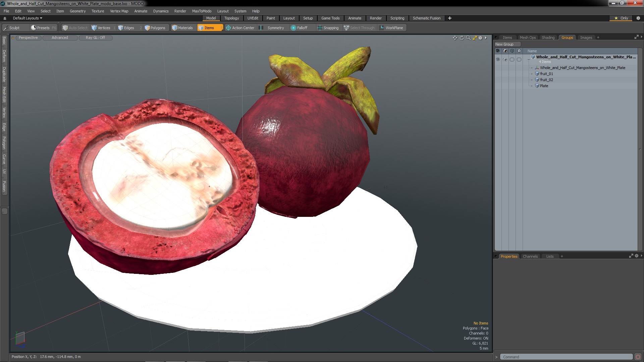This screenshot has width=644, height=362.
Task: Open the Geometry menu
Action: pyautogui.click(x=77, y=11)
